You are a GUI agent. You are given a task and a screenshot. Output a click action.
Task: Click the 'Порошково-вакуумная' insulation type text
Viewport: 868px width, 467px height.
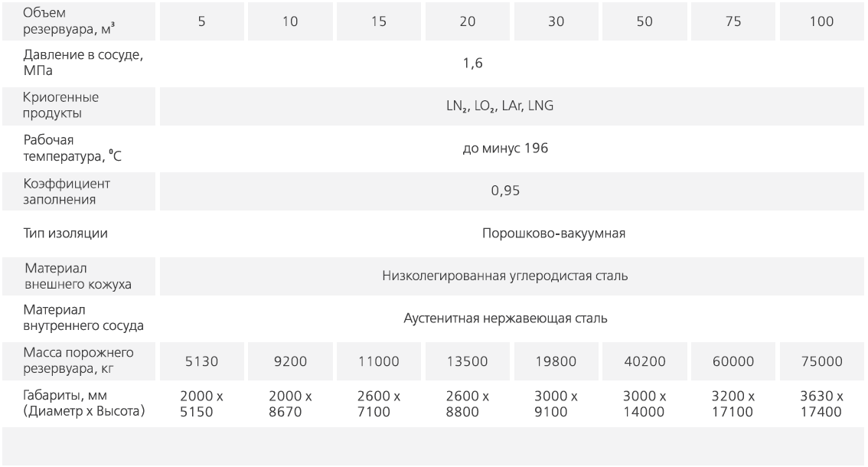(553, 233)
